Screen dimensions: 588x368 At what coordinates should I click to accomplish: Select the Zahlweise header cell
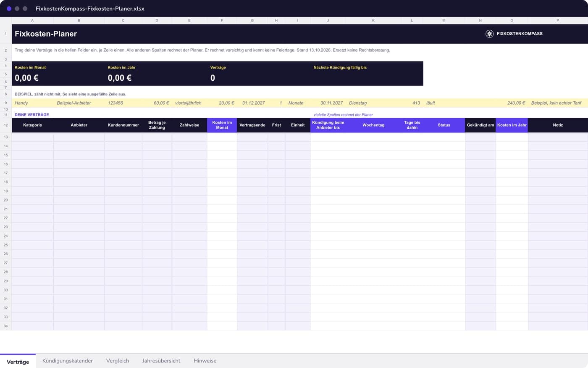189,125
